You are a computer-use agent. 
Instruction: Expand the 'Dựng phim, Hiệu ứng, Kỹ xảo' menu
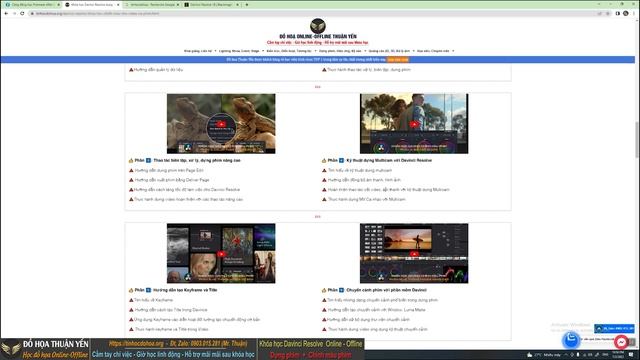342,51
